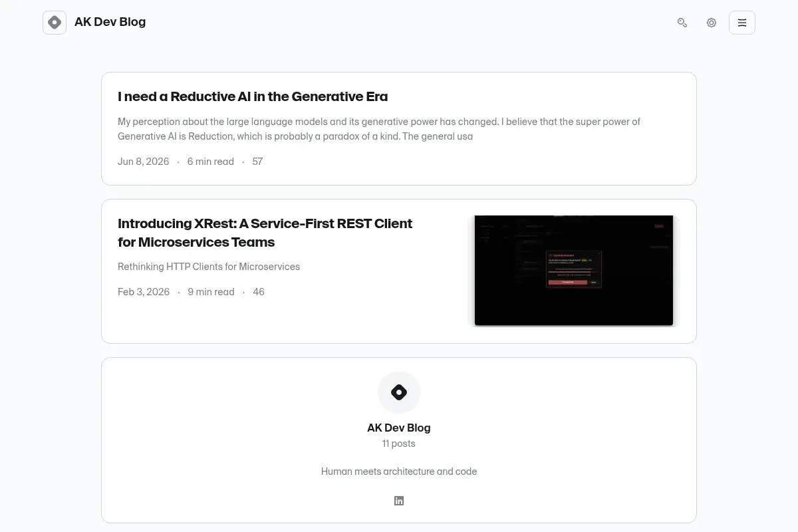
Task: Toggle the light/dark theme sun icon
Action: tap(712, 23)
